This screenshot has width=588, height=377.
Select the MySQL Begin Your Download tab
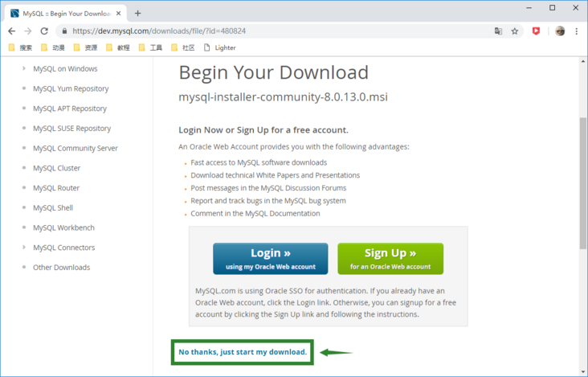66,14
